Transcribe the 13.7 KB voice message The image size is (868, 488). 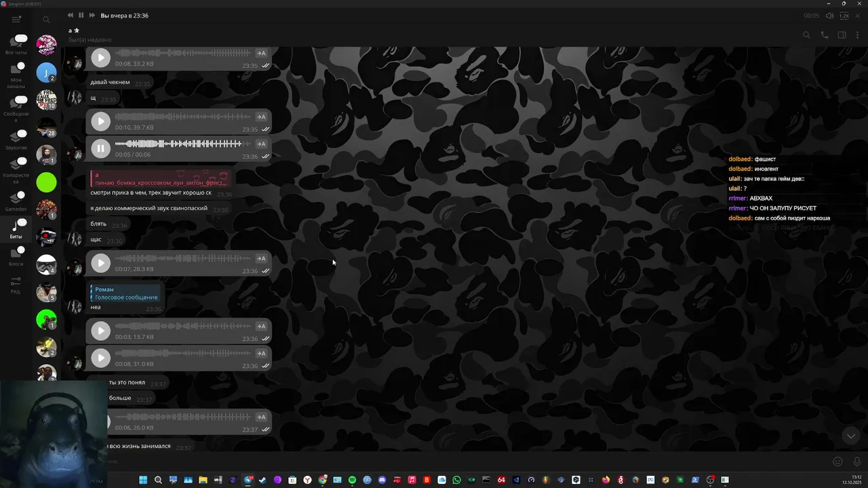(261, 326)
